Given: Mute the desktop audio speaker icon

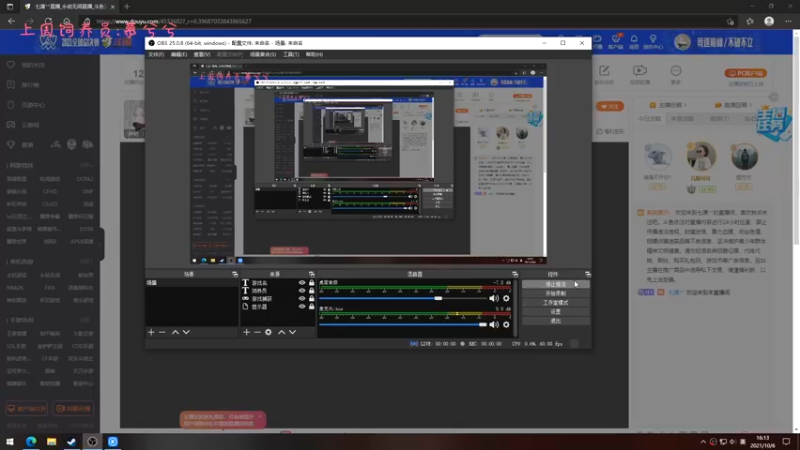Looking at the screenshot, I should (494, 298).
